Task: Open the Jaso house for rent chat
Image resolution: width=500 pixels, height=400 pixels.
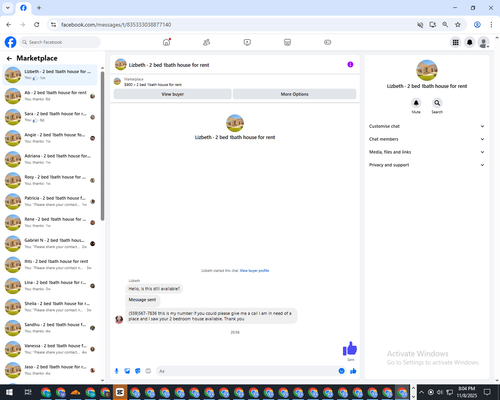Action: (x=50, y=370)
